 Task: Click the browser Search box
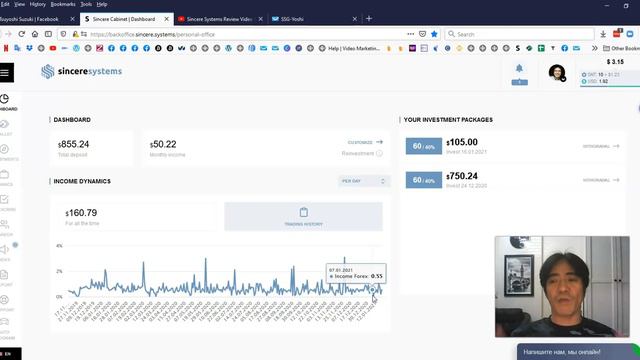tap(519, 34)
